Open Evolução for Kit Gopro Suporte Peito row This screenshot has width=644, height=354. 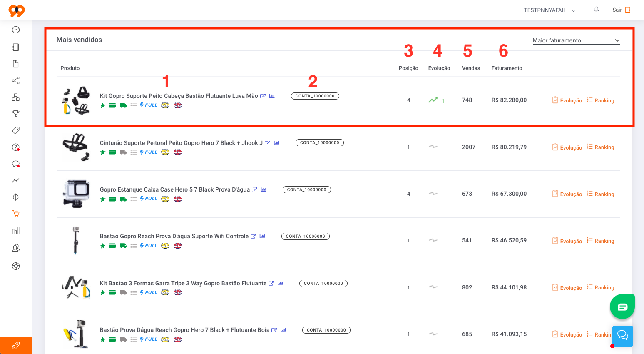(567, 100)
